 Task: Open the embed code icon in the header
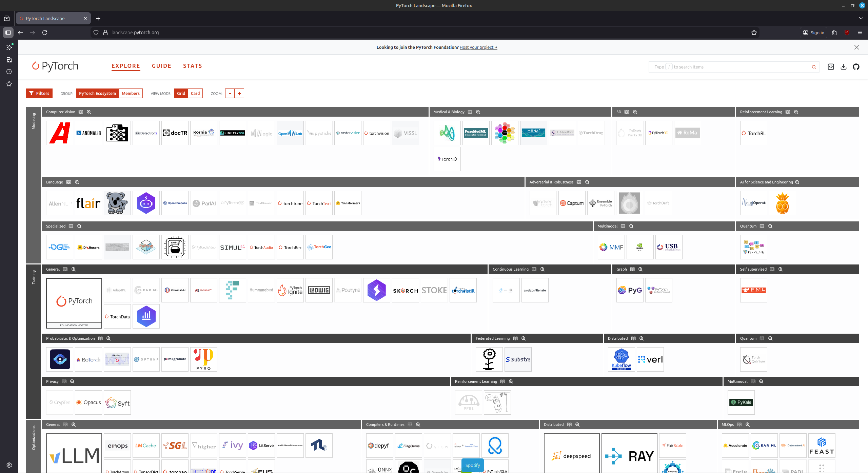(x=831, y=67)
